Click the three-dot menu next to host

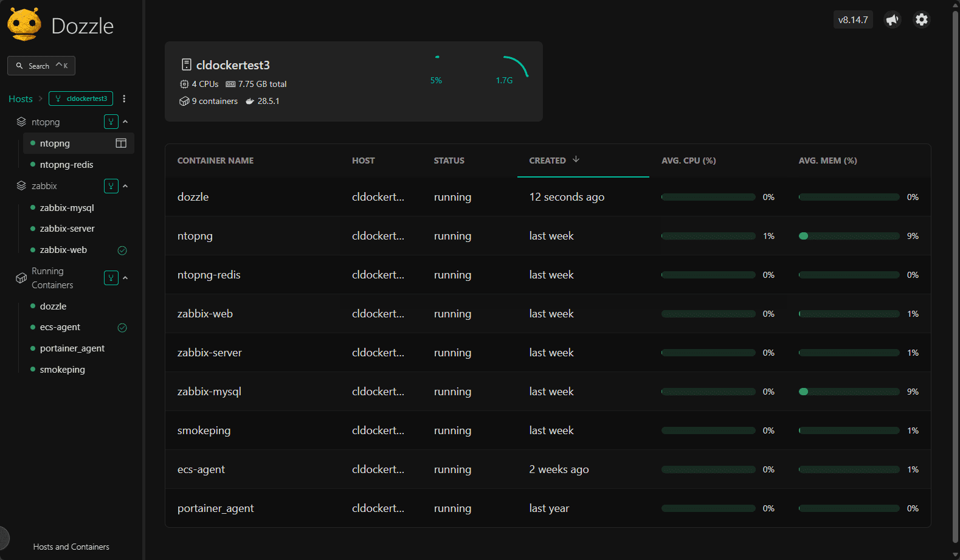coord(124,99)
